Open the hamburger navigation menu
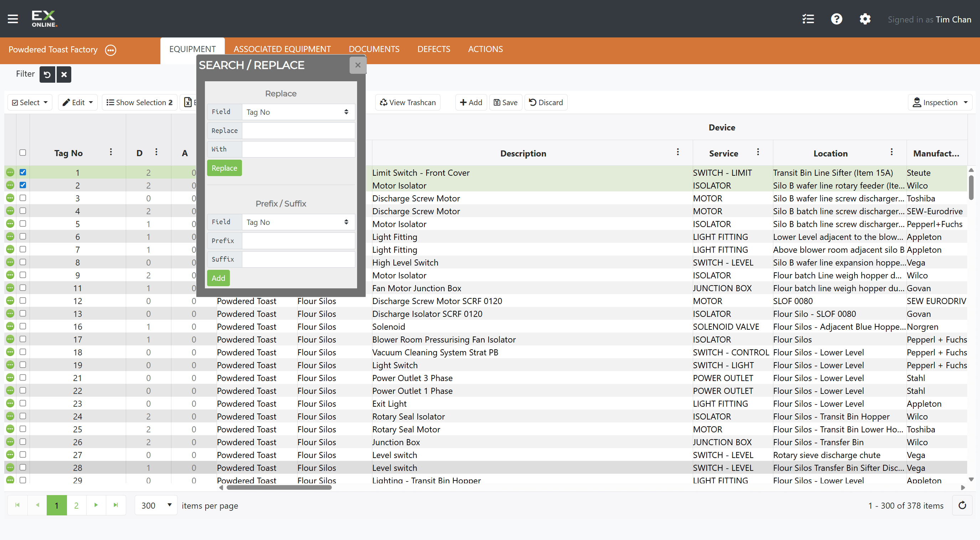Image resolution: width=980 pixels, height=540 pixels. [13, 19]
